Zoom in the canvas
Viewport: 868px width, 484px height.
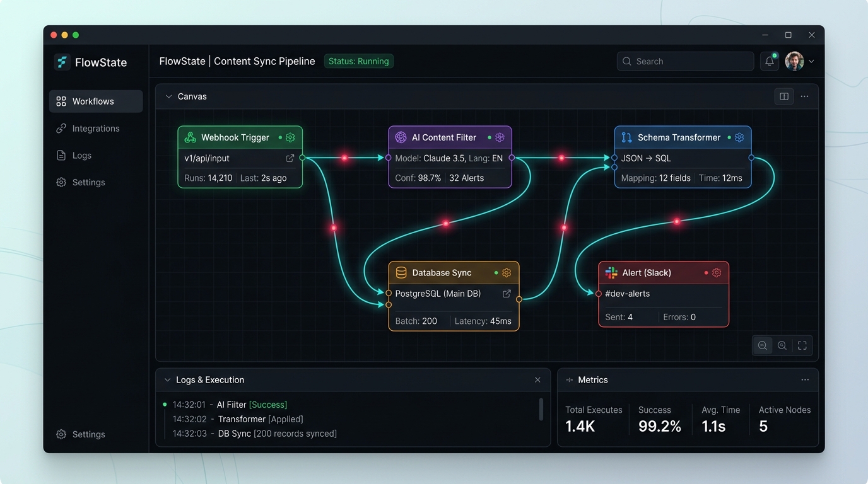click(782, 345)
